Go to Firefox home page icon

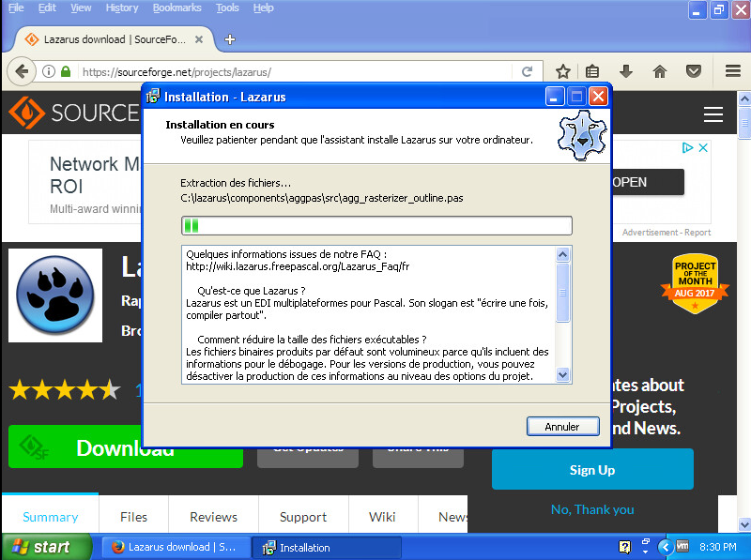pyautogui.click(x=660, y=72)
